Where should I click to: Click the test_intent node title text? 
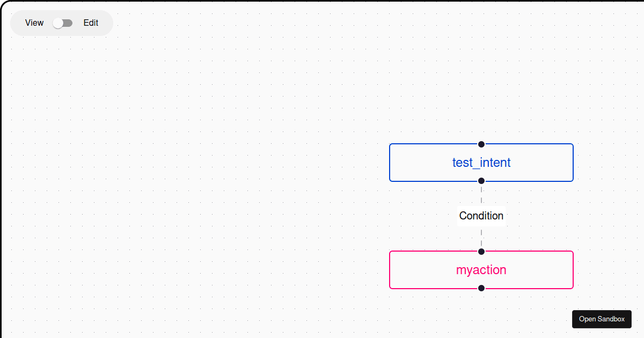coord(481,162)
